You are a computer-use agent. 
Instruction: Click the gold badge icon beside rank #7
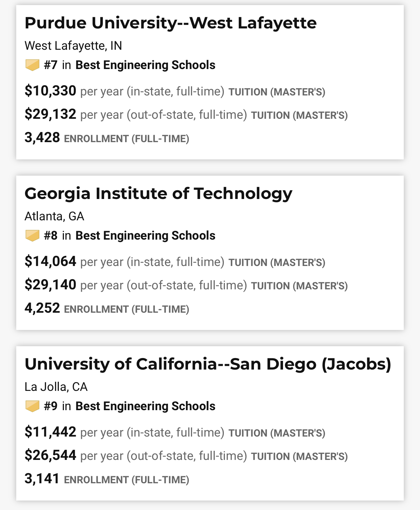pos(32,65)
